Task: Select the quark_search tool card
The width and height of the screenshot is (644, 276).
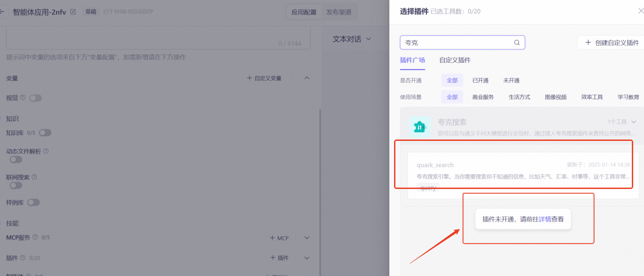Action: pos(523,175)
